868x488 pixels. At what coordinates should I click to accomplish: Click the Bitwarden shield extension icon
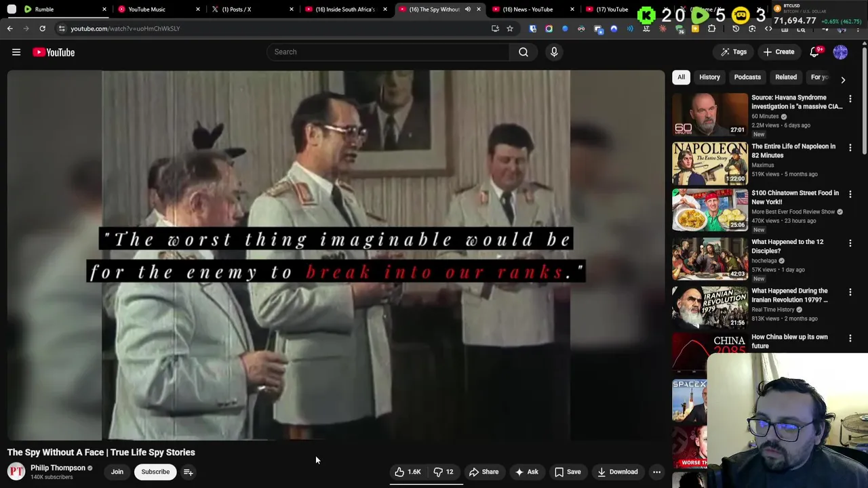(x=533, y=28)
